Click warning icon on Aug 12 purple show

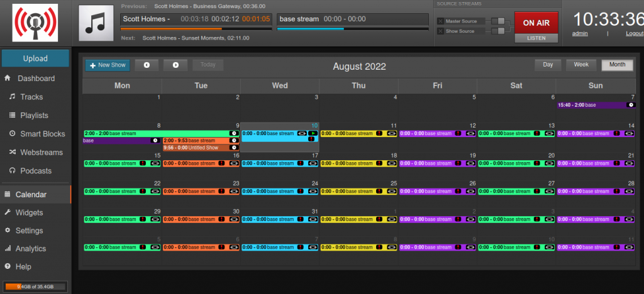point(458,133)
